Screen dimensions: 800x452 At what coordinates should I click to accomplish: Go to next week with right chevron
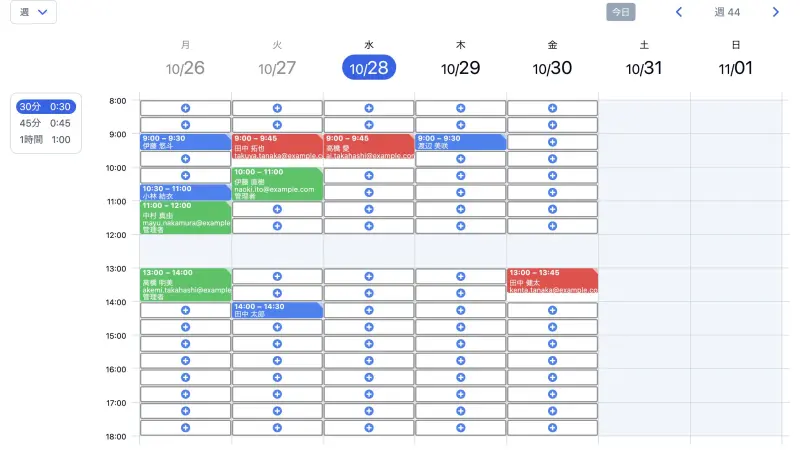tap(776, 12)
